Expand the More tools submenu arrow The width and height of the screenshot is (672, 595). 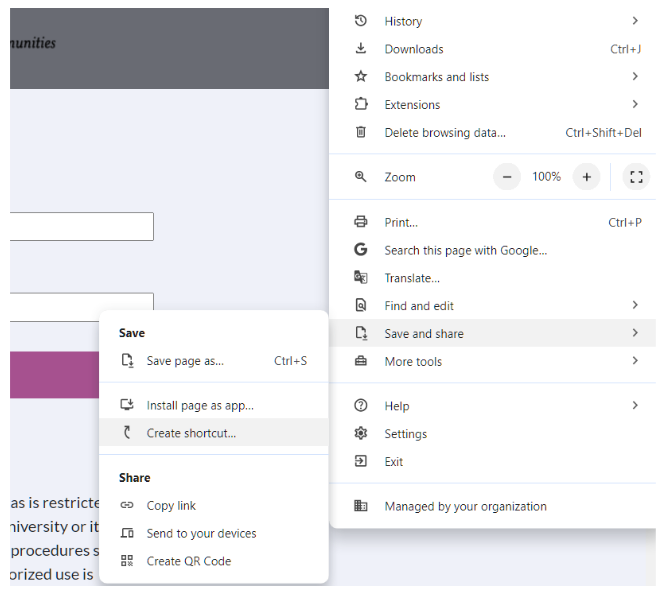(635, 362)
